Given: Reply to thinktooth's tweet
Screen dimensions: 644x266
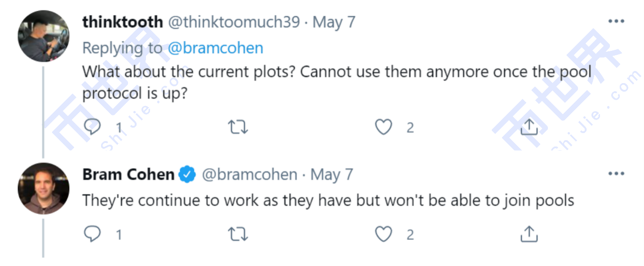Looking at the screenshot, I should (93, 128).
